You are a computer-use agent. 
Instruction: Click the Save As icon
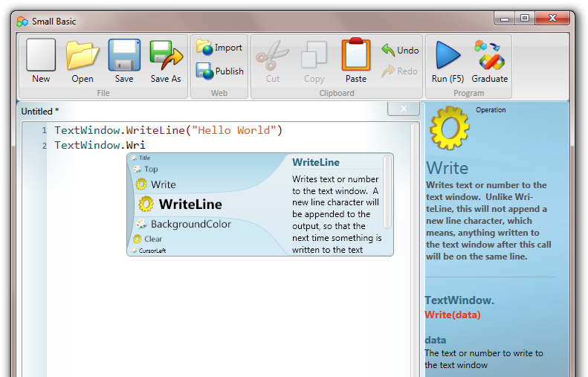[x=166, y=55]
